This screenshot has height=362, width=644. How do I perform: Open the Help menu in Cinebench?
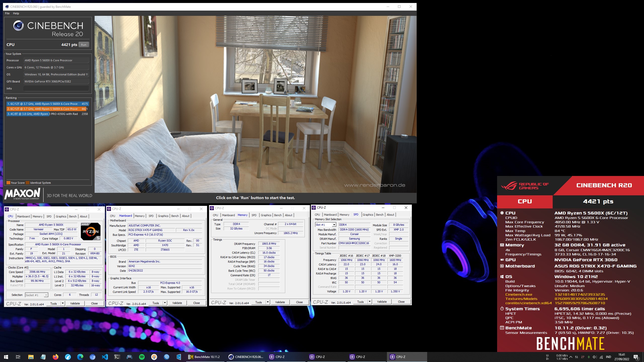16,13
